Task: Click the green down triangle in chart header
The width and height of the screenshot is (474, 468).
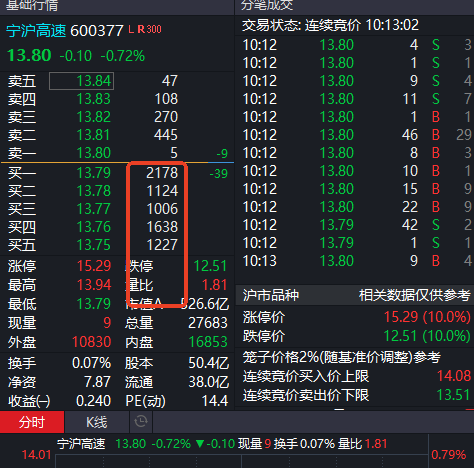Action: (200, 444)
